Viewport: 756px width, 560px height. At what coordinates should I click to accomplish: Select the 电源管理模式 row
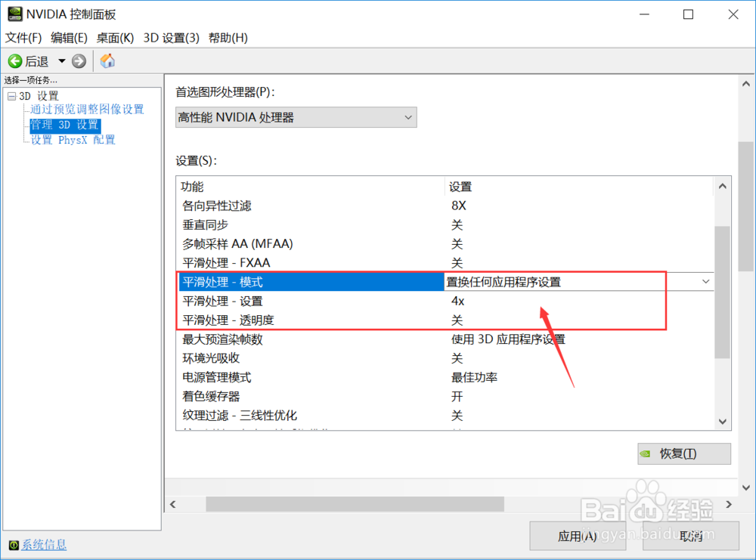point(445,377)
